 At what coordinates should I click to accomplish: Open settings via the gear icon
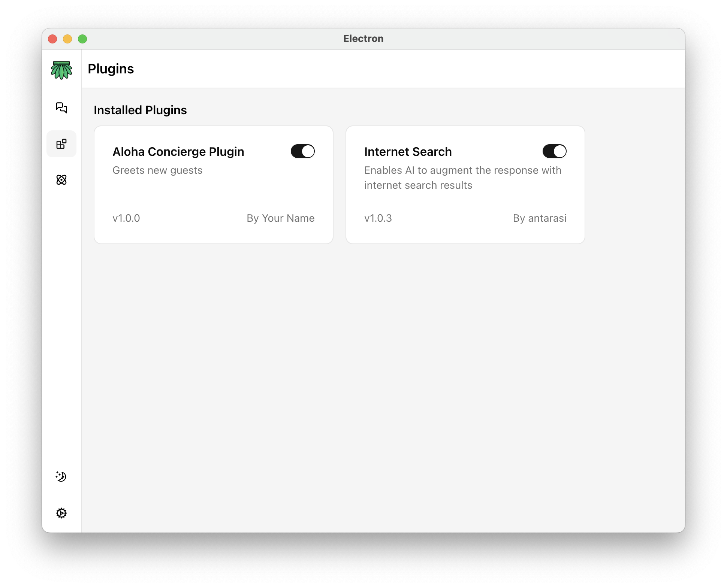click(x=61, y=513)
